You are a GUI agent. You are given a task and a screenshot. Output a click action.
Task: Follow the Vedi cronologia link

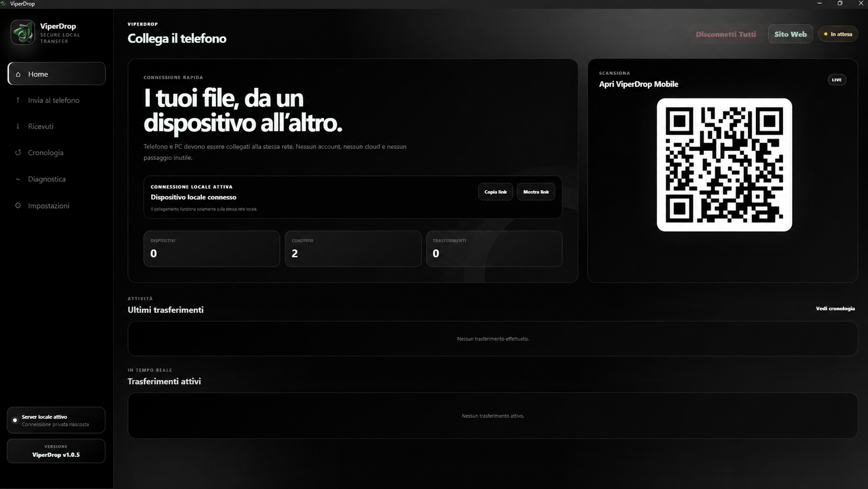click(835, 309)
